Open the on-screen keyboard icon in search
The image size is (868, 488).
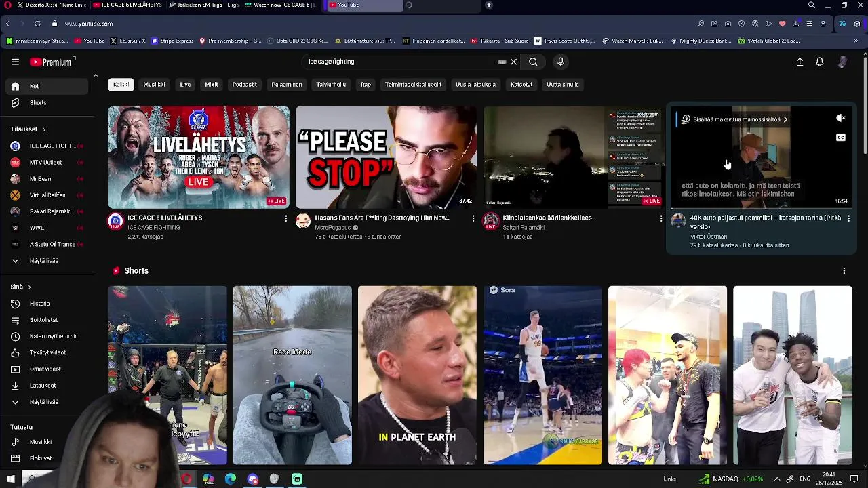coord(502,62)
